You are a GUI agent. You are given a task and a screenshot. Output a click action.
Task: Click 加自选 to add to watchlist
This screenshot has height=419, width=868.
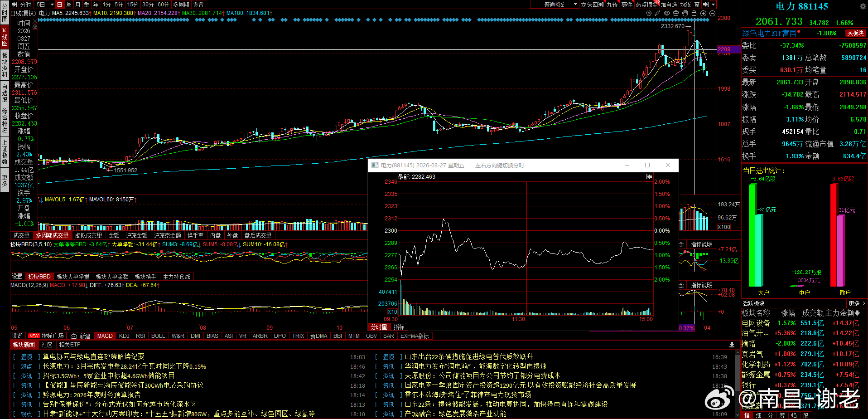coord(669,5)
